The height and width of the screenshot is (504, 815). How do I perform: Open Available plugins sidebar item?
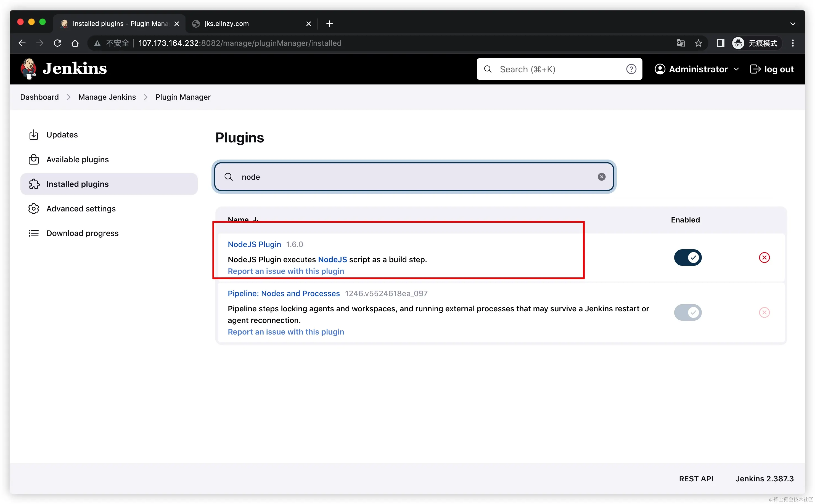(x=109, y=159)
